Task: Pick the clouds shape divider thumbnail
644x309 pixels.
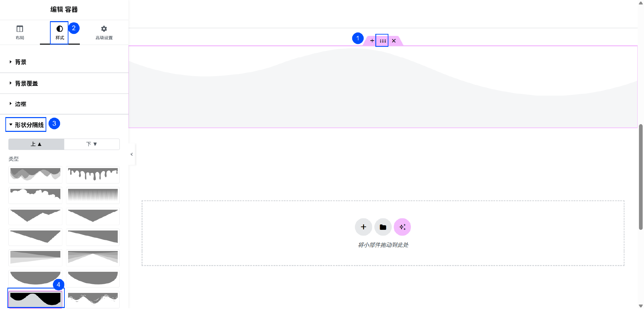Action: 35,195
